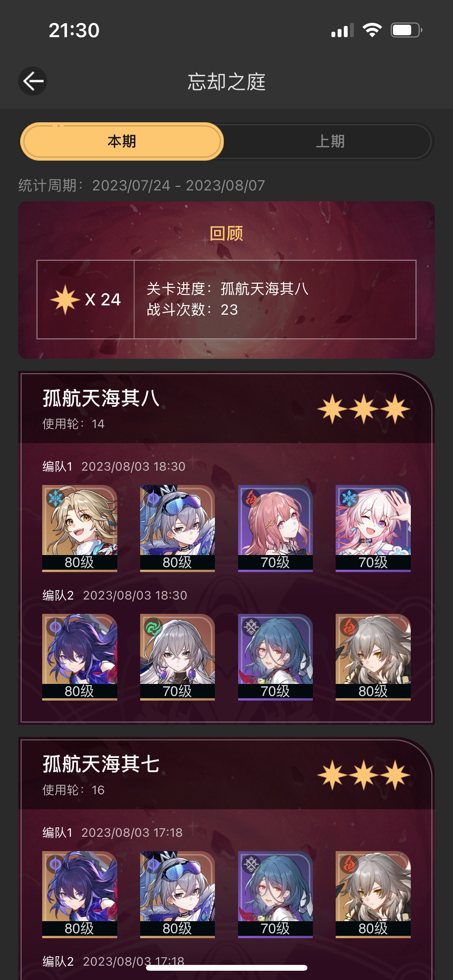Screen dimensions: 453x980
Task: Tap the three stars of 孤航天海其八
Action: coord(364,409)
